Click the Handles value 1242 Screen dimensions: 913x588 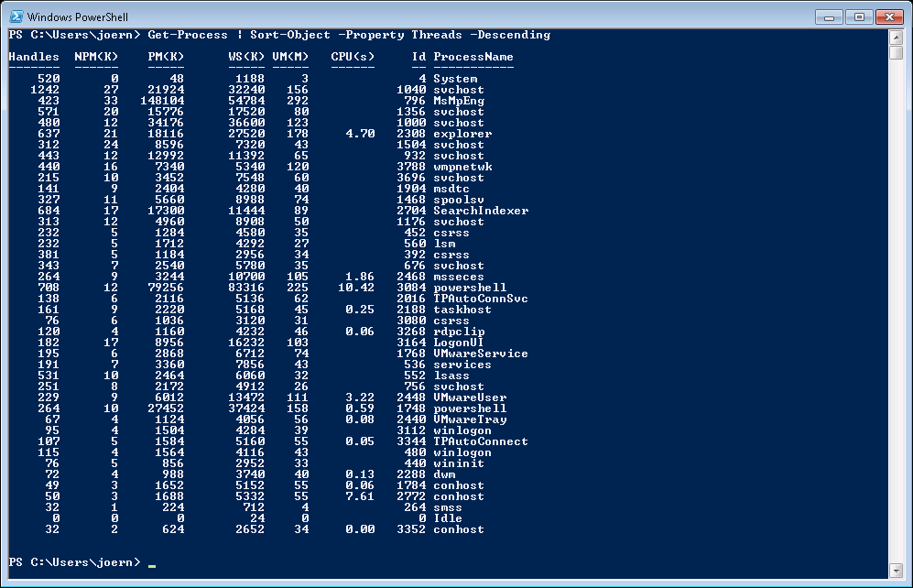tap(45, 90)
